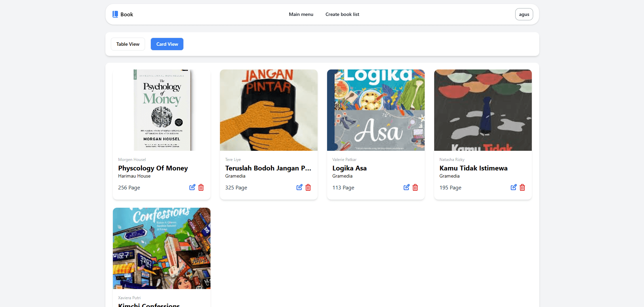Screen dimensions: 644x307
Task: Edit the Physcology Of Money book
Action: 192,187
